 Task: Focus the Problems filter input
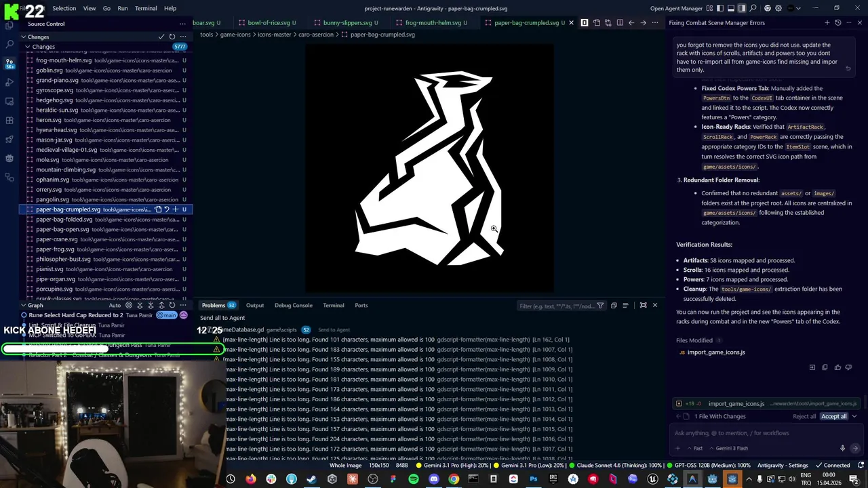(x=556, y=306)
